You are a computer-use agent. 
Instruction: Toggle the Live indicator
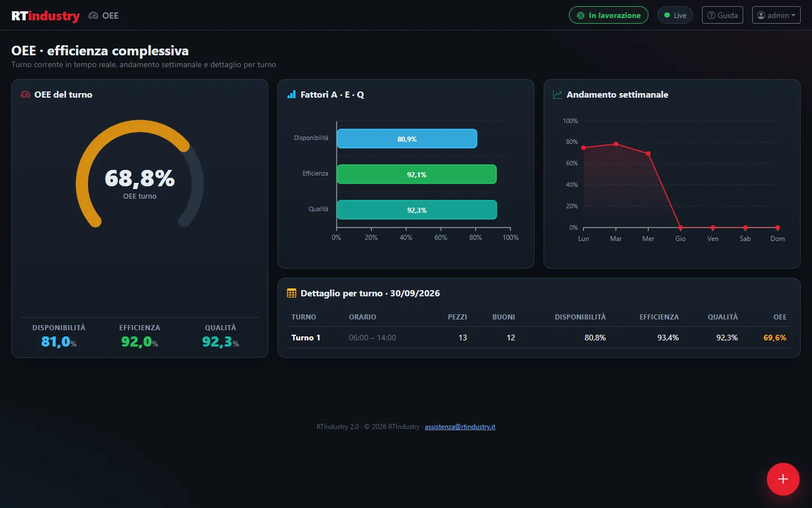point(675,15)
